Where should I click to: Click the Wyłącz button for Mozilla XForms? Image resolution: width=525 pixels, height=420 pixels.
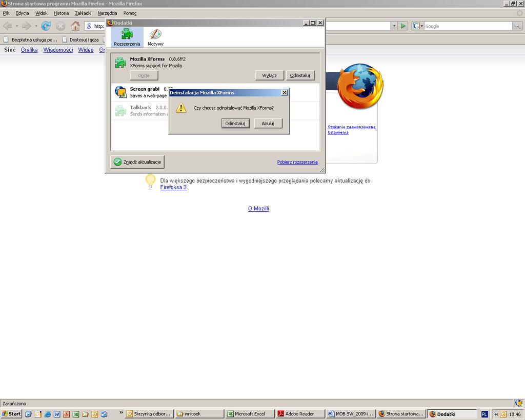[270, 75]
